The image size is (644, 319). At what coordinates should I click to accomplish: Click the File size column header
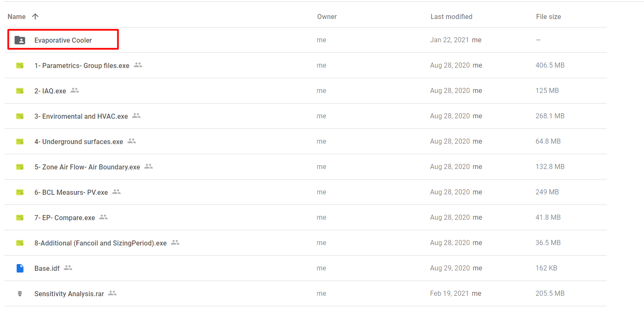coord(548,17)
